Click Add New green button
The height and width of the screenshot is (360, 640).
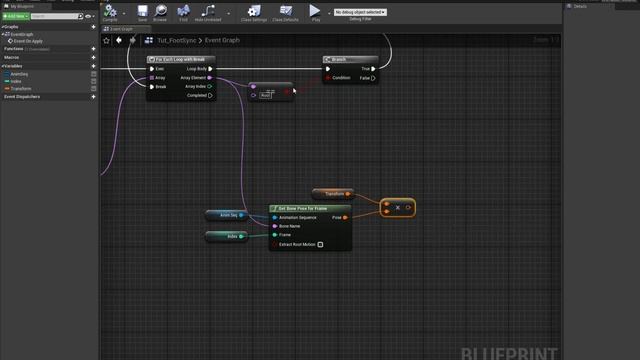(x=16, y=16)
